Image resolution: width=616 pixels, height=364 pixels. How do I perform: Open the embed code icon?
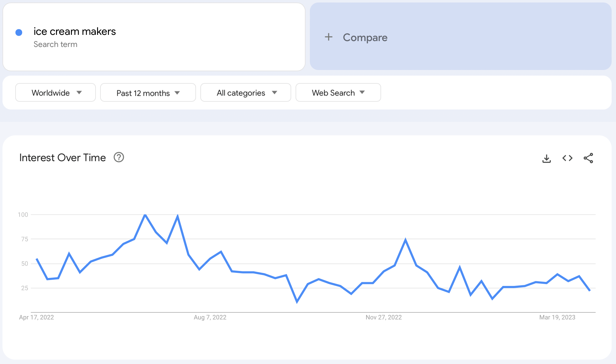[567, 158]
